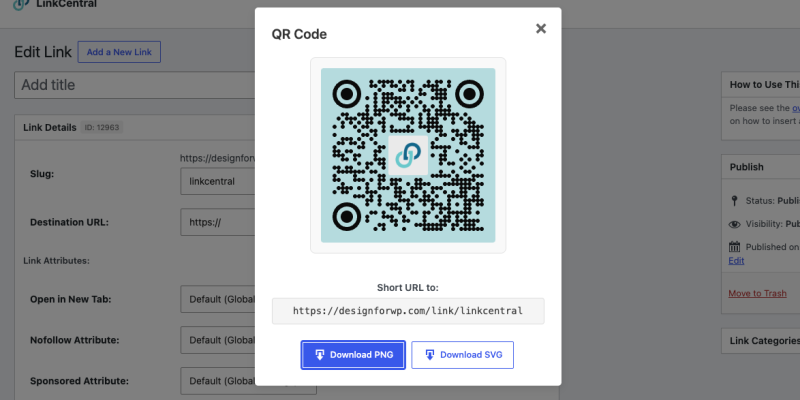Image resolution: width=800 pixels, height=400 pixels.
Task: Download the QR code as SVG
Action: coord(462,355)
